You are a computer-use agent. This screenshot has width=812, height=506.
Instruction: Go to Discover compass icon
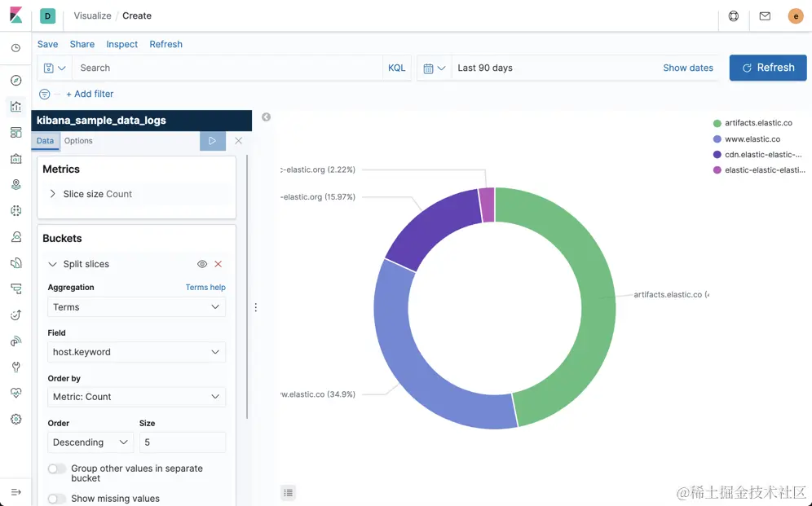click(16, 80)
